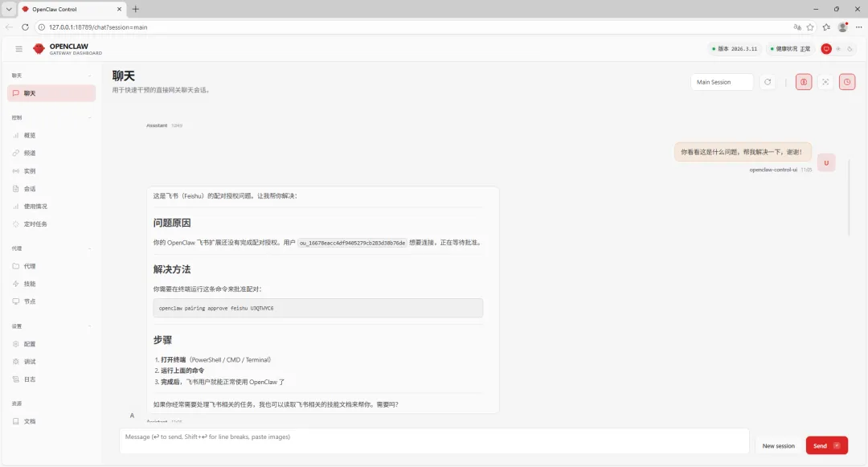Click the user avatar U
This screenshot has width=868, height=467.
click(x=826, y=162)
